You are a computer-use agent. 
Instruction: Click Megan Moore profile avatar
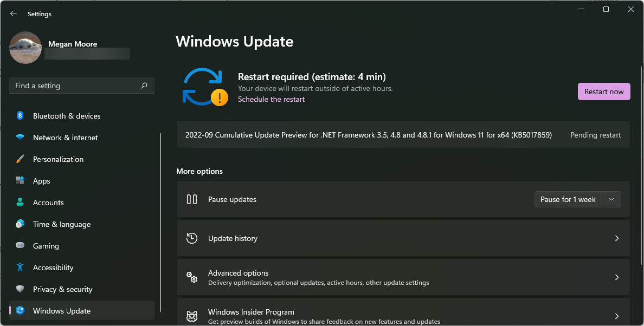(25, 48)
